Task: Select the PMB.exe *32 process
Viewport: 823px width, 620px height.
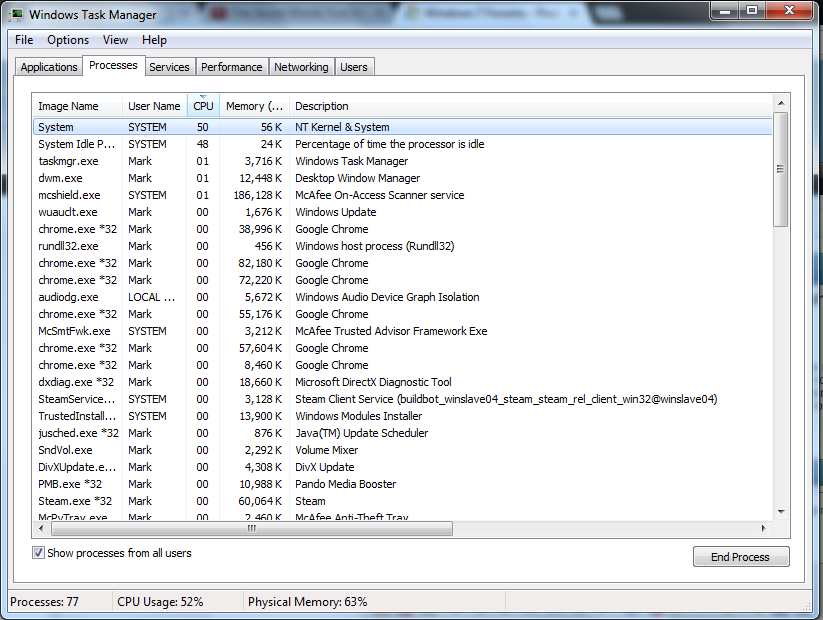Action: click(403, 484)
